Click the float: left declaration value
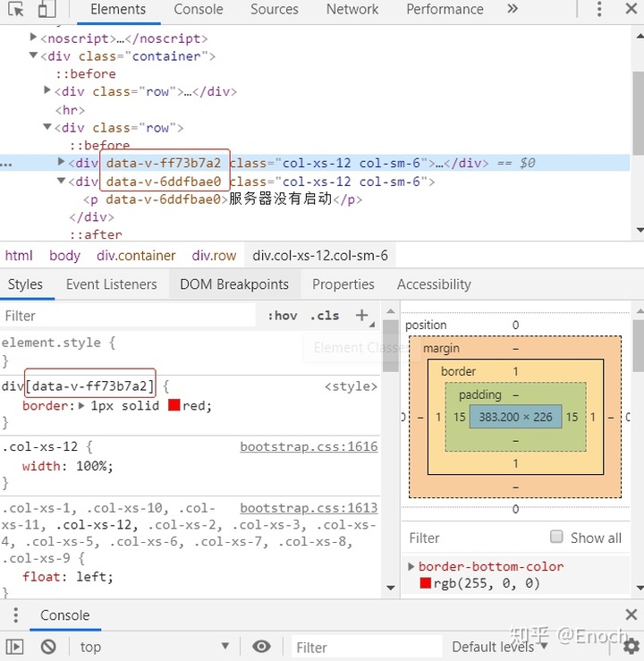Viewport: 644px width, 661px height. pyautogui.click(x=93, y=577)
